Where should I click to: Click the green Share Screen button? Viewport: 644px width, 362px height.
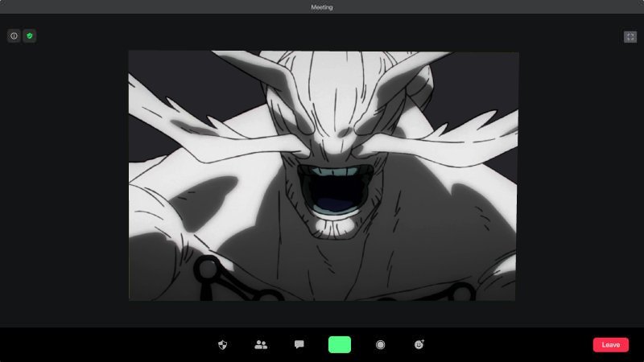tap(340, 345)
